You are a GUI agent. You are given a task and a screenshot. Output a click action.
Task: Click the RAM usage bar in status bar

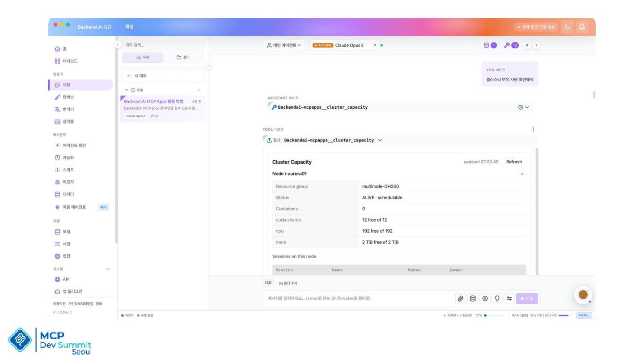[565, 316]
